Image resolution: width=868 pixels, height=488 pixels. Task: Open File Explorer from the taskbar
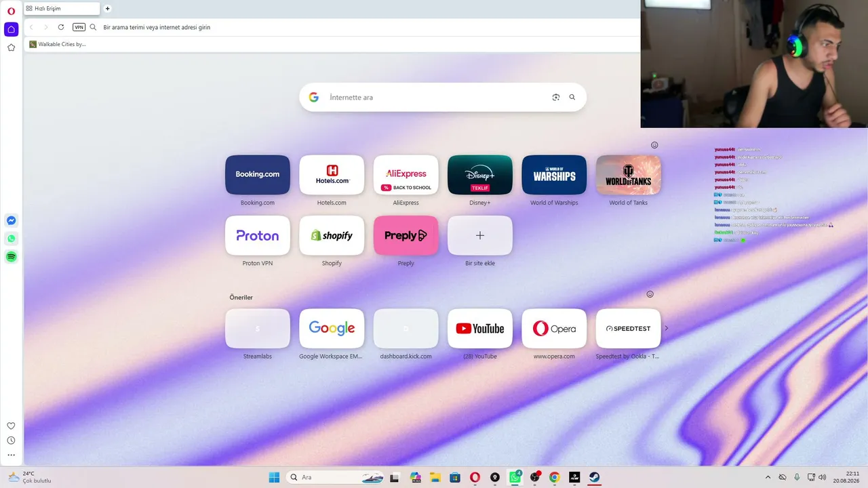(x=435, y=477)
